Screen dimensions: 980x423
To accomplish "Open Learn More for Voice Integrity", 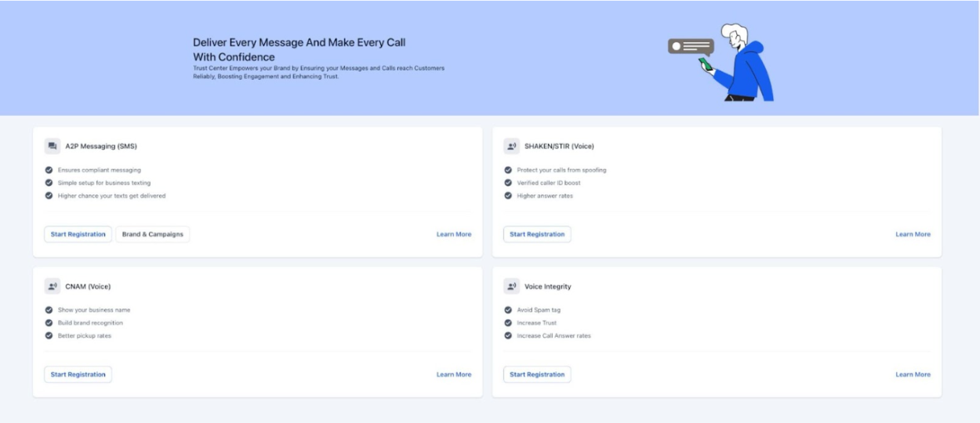I will pos(913,374).
